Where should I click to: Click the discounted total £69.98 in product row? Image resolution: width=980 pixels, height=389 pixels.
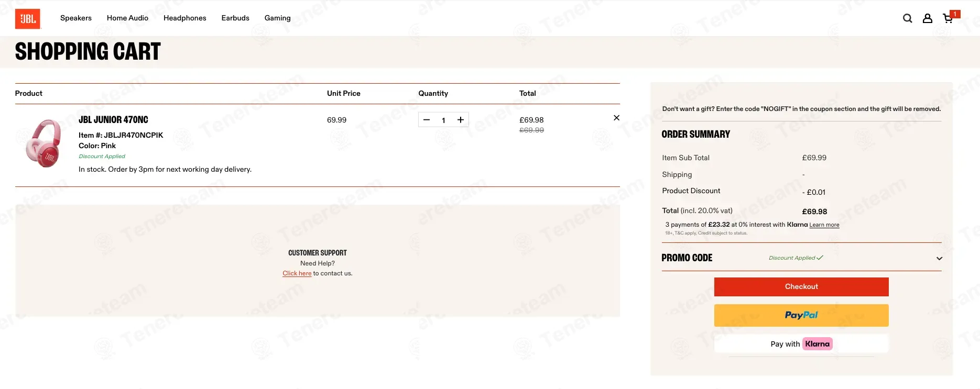531,120
